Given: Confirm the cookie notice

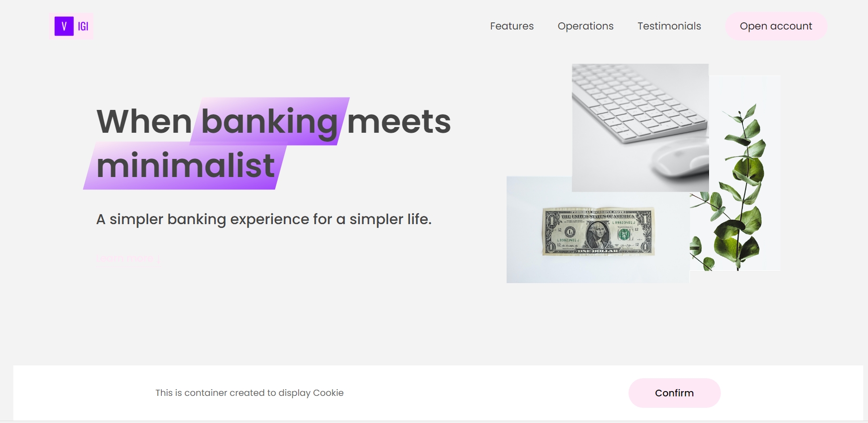Looking at the screenshot, I should click(674, 393).
